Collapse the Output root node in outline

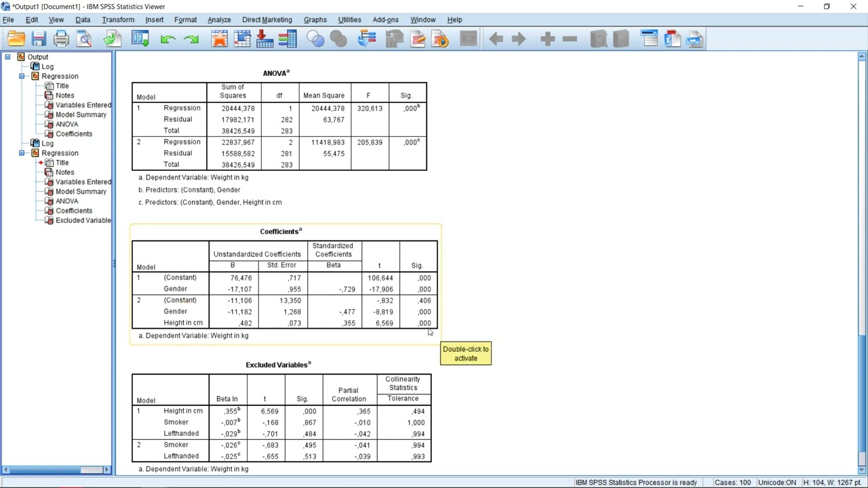click(7, 57)
